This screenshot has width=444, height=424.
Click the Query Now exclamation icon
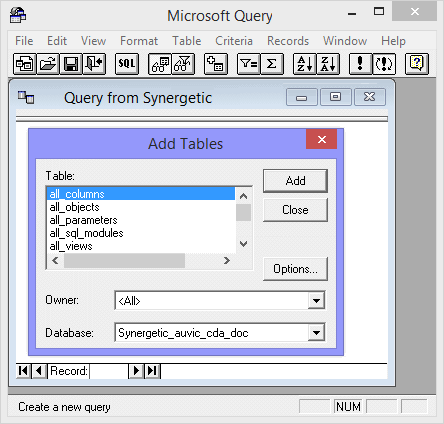tap(360, 64)
